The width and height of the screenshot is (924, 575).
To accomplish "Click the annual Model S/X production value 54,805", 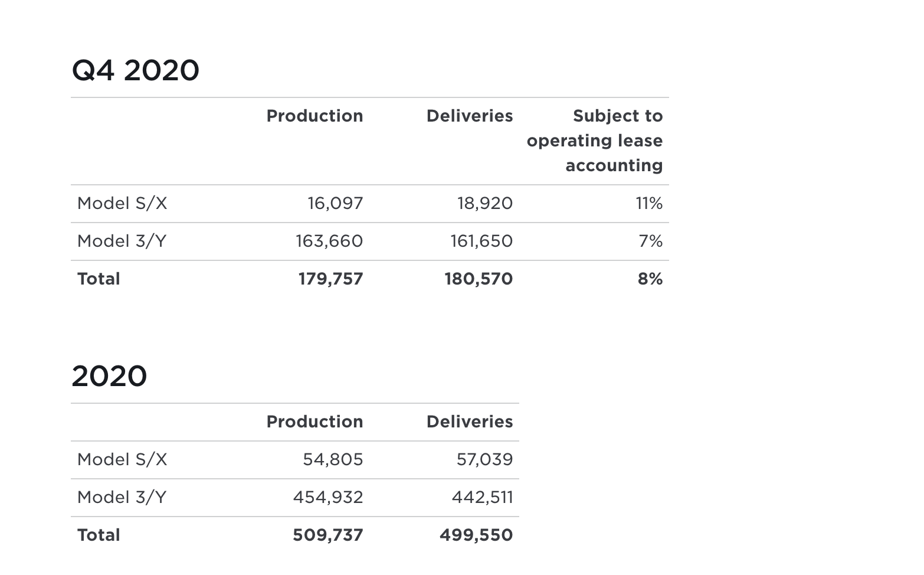I will (333, 460).
